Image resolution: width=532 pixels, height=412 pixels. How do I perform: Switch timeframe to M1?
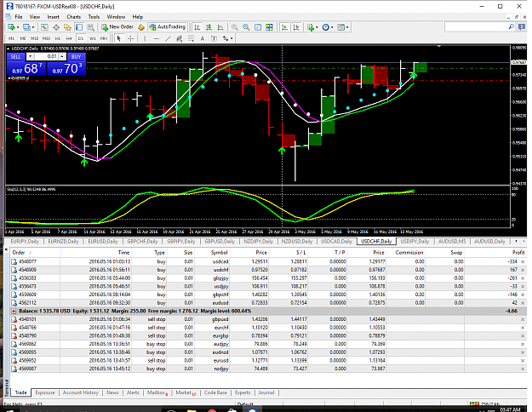click(x=11, y=38)
